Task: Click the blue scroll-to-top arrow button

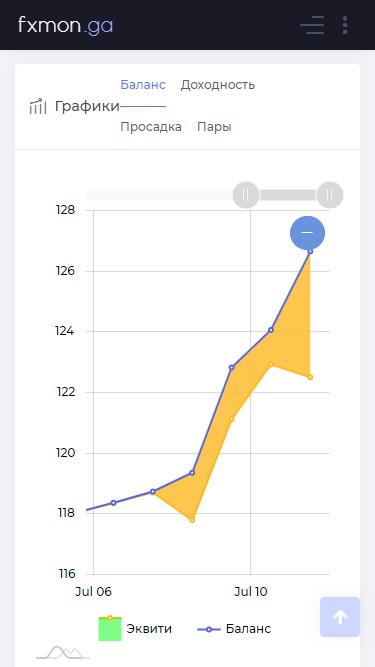Action: coord(340,617)
